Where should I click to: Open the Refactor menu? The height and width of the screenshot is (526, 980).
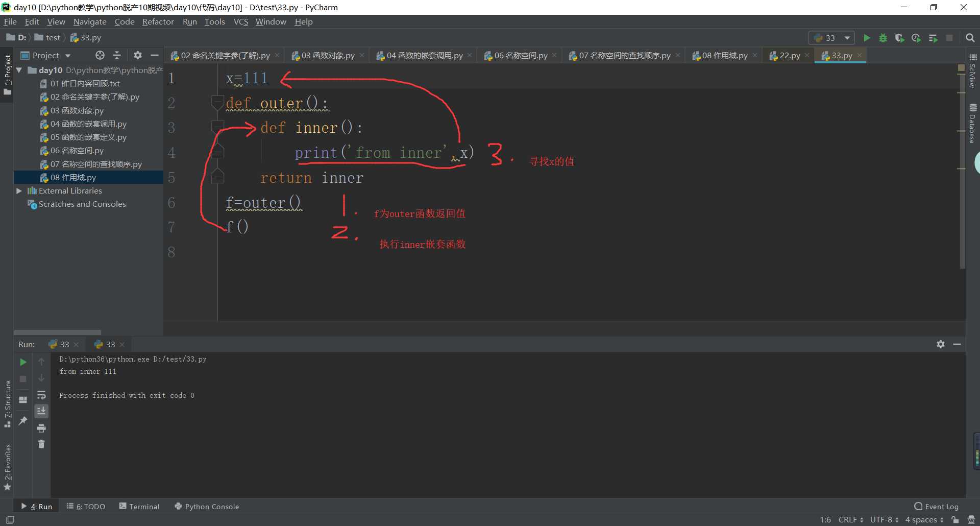click(x=158, y=21)
